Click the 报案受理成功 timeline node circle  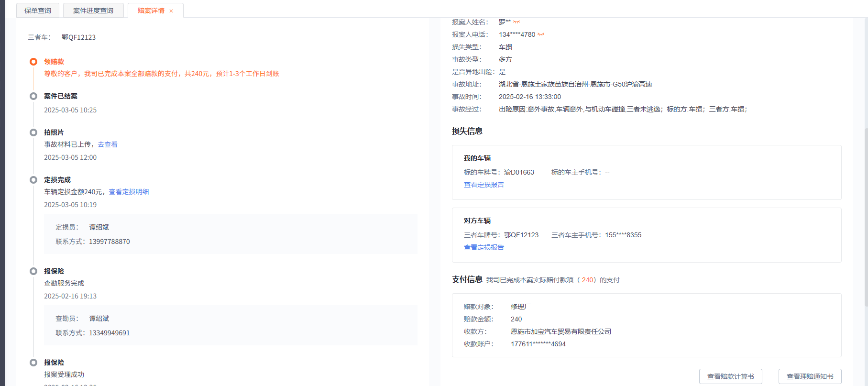click(x=33, y=363)
